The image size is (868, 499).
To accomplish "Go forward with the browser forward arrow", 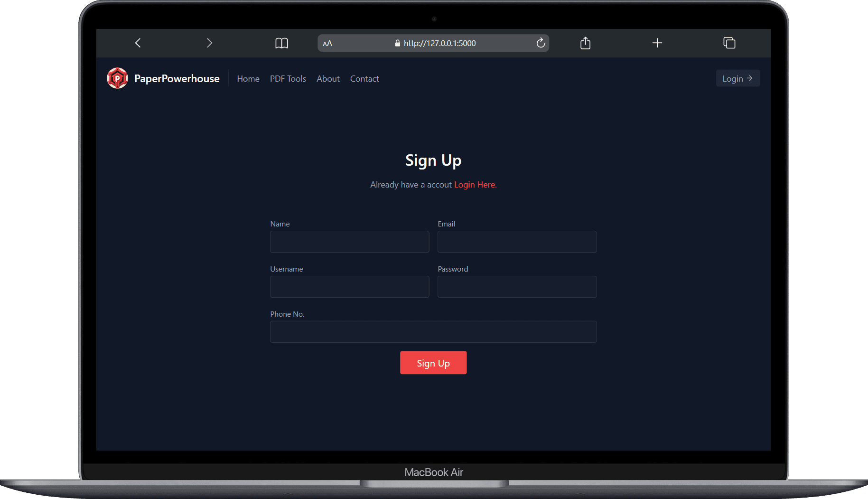I will click(209, 43).
